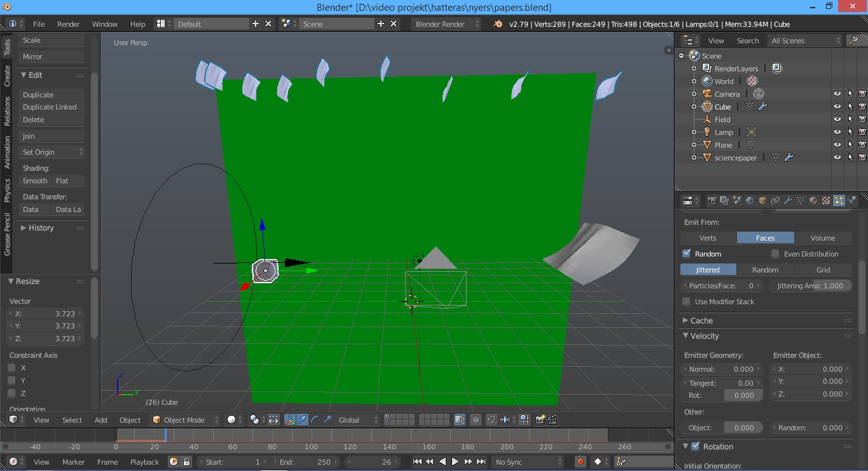
Task: Click the Random velocity value field
Action: [x=811, y=428]
